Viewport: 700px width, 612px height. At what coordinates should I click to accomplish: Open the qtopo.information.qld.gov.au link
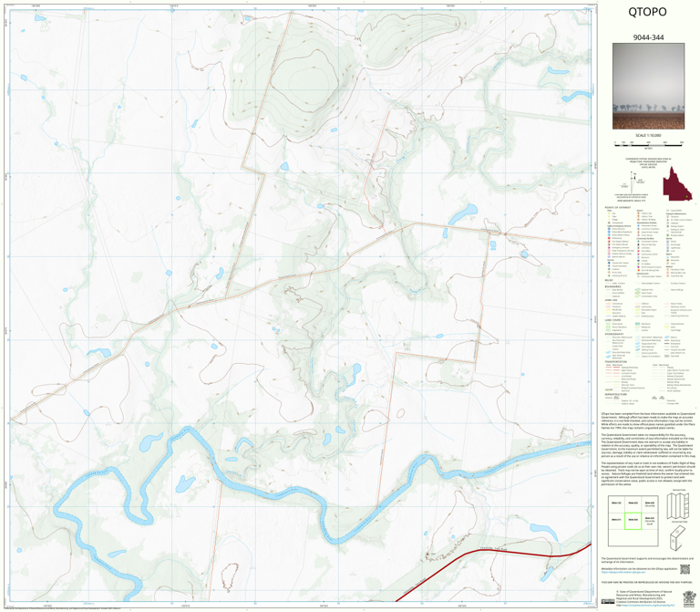tap(624, 572)
